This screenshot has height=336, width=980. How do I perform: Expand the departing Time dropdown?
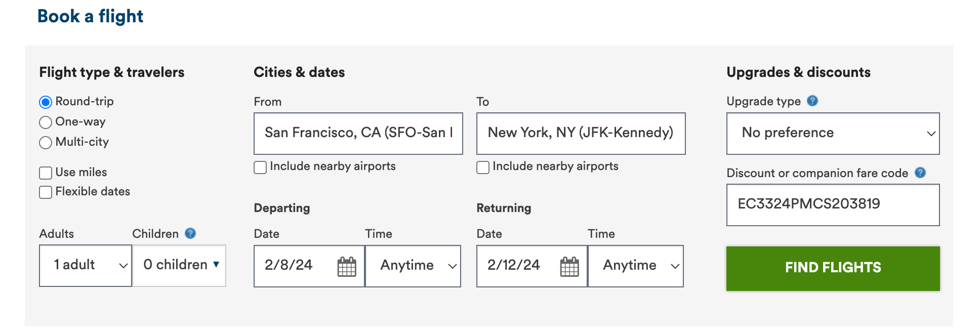pos(413,266)
